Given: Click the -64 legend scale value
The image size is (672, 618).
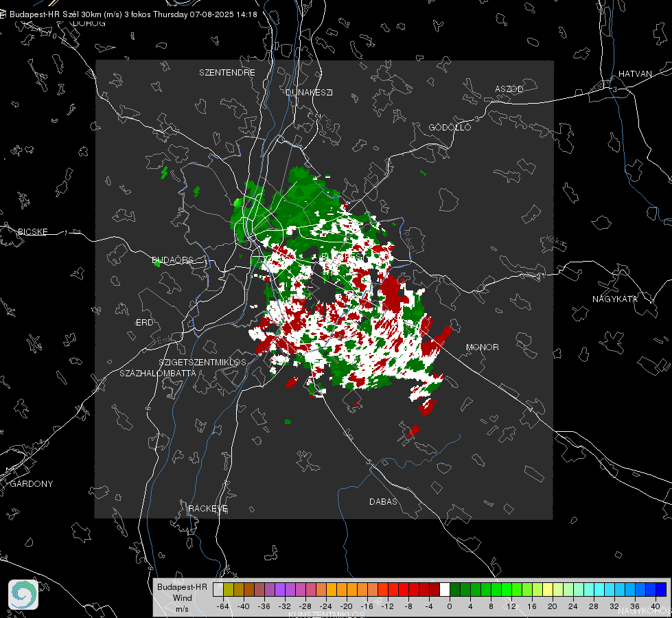Looking at the screenshot, I should click(223, 606).
